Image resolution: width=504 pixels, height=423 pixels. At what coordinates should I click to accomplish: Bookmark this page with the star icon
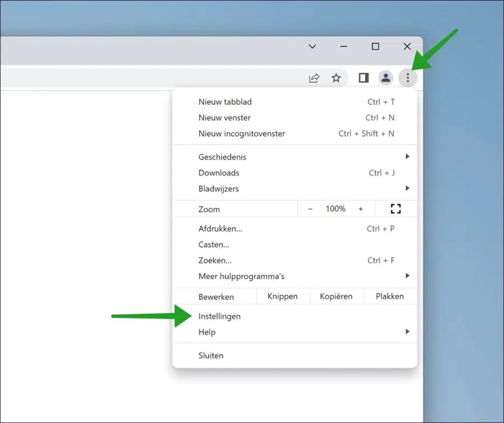pyautogui.click(x=336, y=78)
